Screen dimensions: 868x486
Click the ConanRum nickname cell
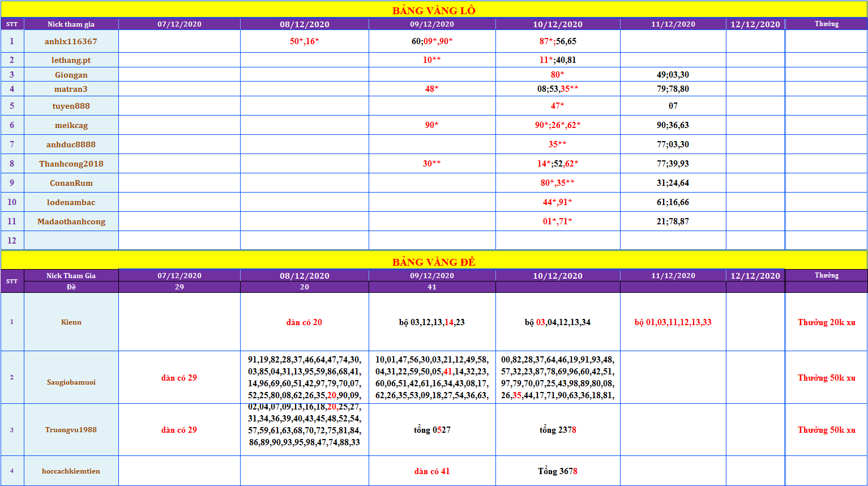[71, 182]
